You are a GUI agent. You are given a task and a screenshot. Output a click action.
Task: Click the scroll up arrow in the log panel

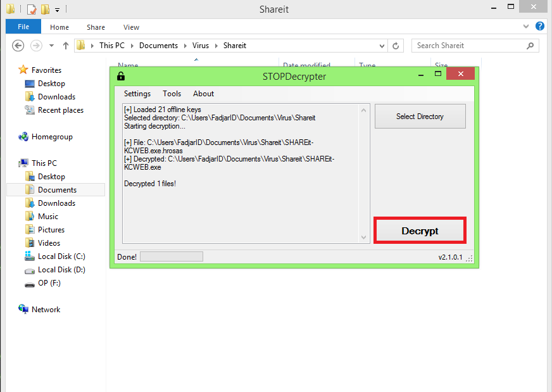[x=363, y=111]
